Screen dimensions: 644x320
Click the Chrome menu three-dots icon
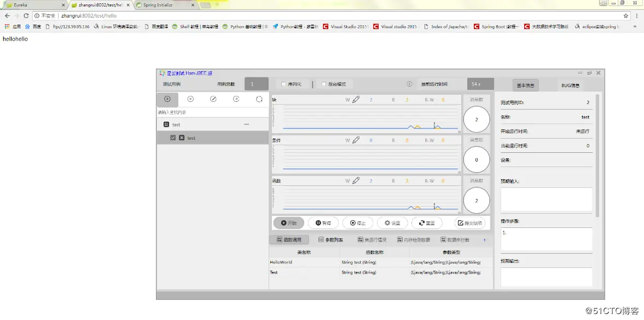636,16
